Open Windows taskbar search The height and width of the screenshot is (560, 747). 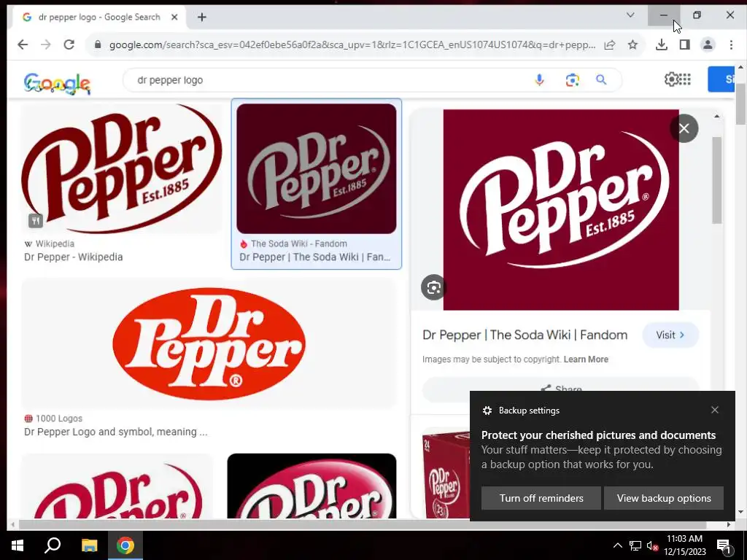click(53, 545)
